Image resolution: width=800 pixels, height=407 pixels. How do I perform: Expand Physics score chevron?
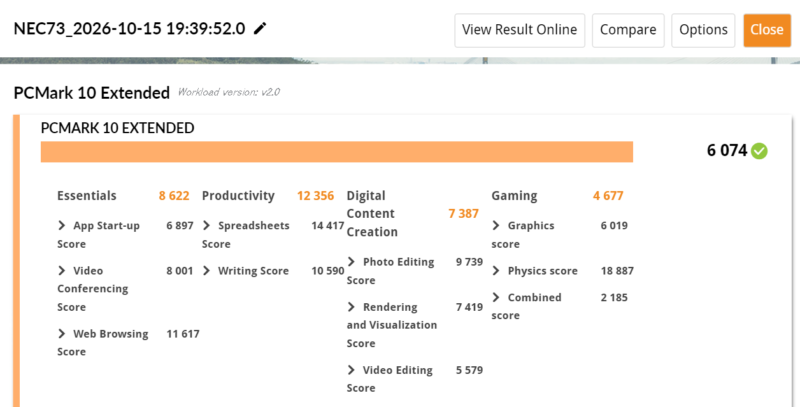tap(496, 270)
